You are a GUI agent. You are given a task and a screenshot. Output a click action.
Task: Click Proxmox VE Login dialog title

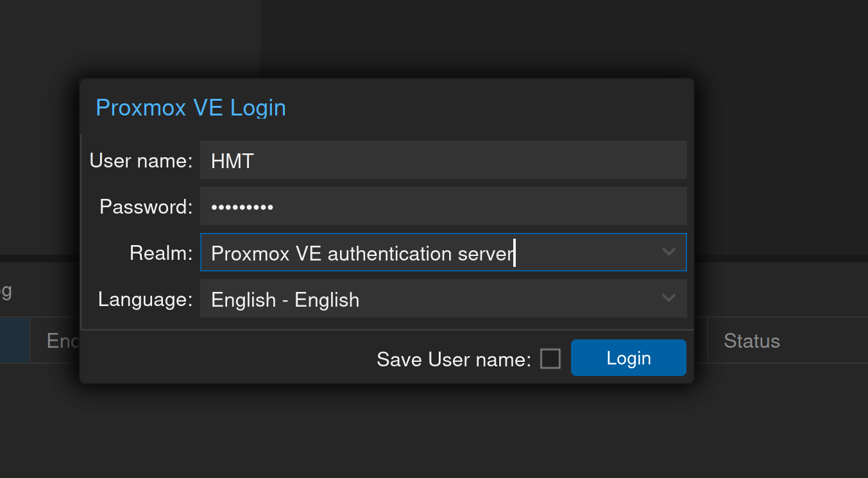(191, 107)
